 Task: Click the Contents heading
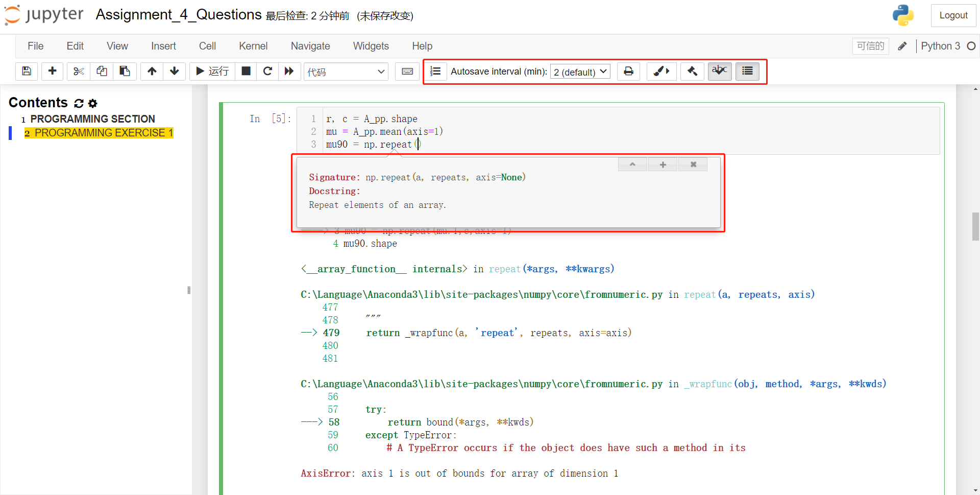tap(38, 103)
